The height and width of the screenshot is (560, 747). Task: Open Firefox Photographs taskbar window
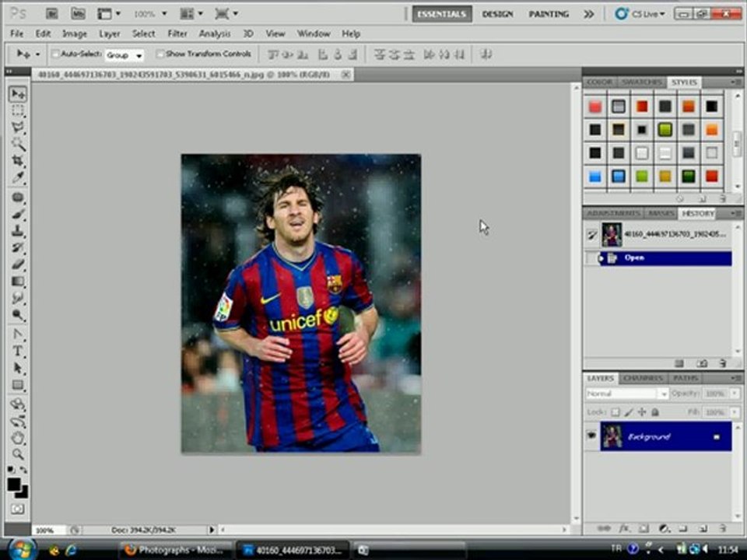174,550
